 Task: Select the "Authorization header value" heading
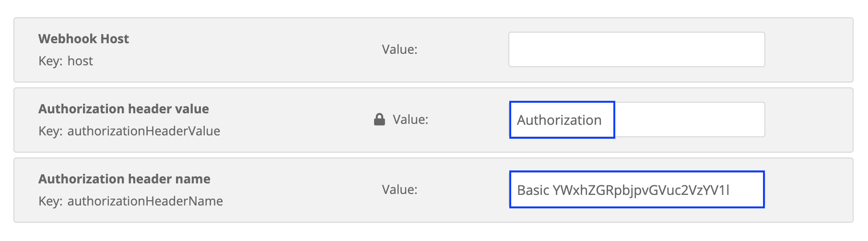[124, 109]
